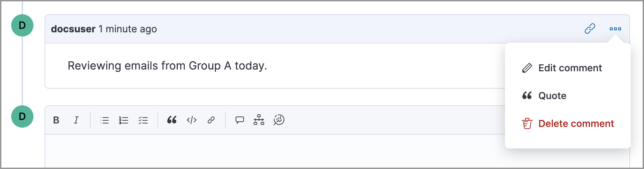This screenshot has width=644, height=169.
Task: Toggle the comment actions ellipsis menu
Action: pos(615,29)
